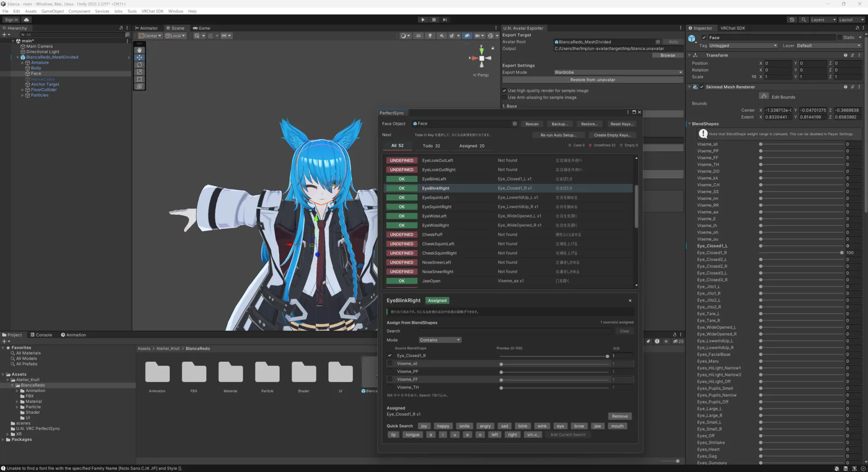
Task: Open the Layers dropdown in top toolbar
Action: click(x=823, y=20)
